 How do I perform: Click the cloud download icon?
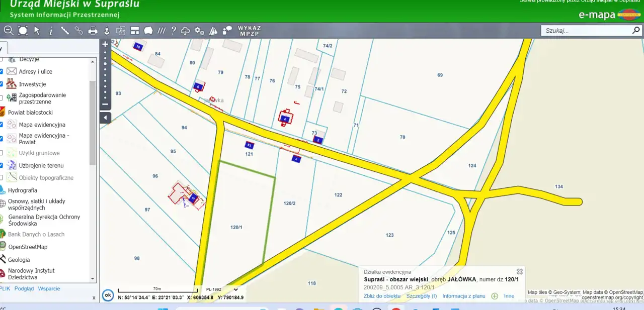(x=186, y=31)
